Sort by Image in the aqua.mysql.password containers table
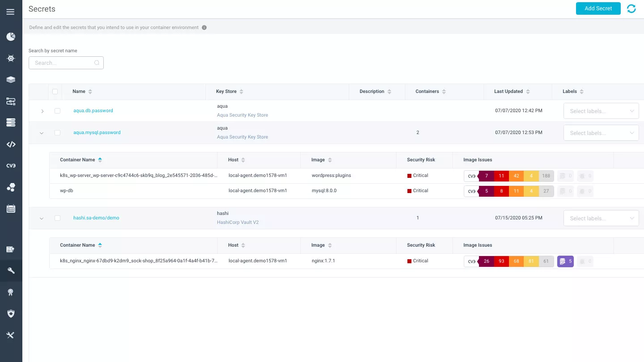The image size is (644, 362). point(330,160)
